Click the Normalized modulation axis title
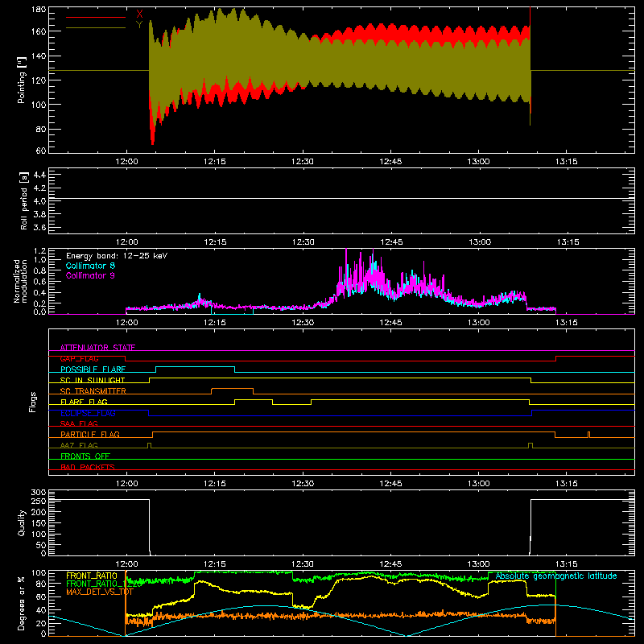The image size is (644, 644). tap(20, 281)
